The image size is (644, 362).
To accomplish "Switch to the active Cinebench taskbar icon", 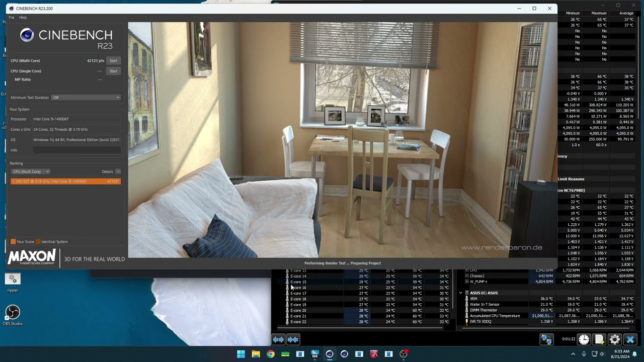I will click(330, 354).
